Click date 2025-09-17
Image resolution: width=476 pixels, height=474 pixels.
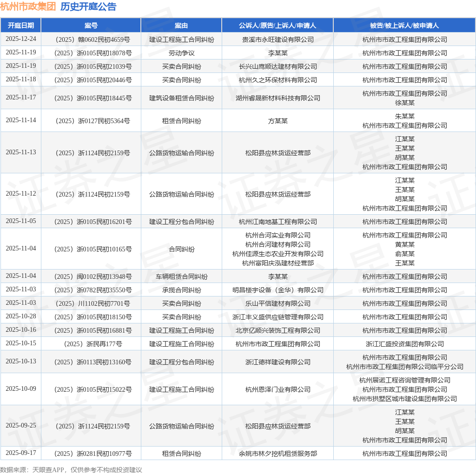pyautogui.click(x=20, y=453)
